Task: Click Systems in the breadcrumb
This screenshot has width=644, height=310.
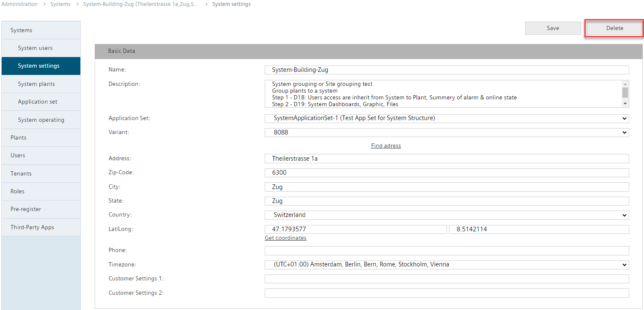Action: pos(60,4)
